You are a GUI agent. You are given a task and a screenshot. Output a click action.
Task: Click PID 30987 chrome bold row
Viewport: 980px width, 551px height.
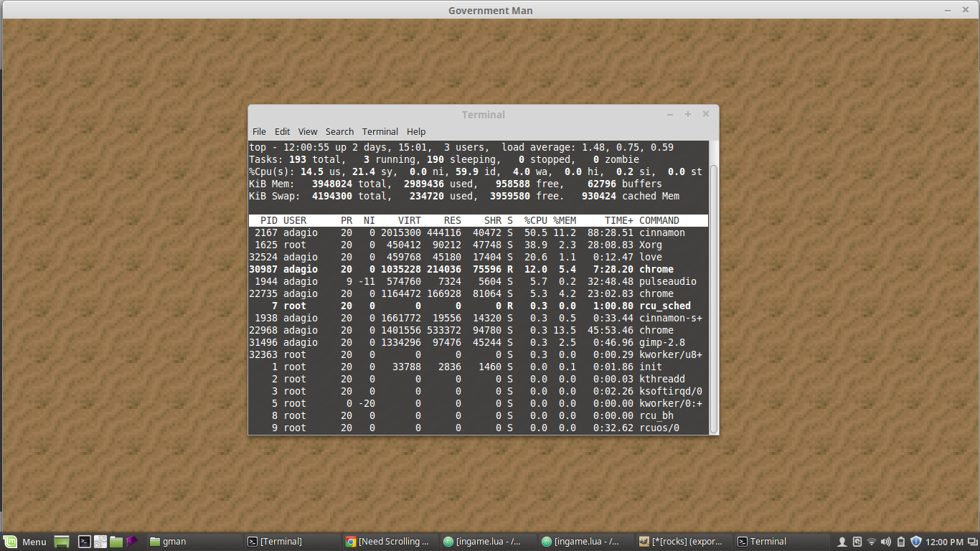pos(479,269)
